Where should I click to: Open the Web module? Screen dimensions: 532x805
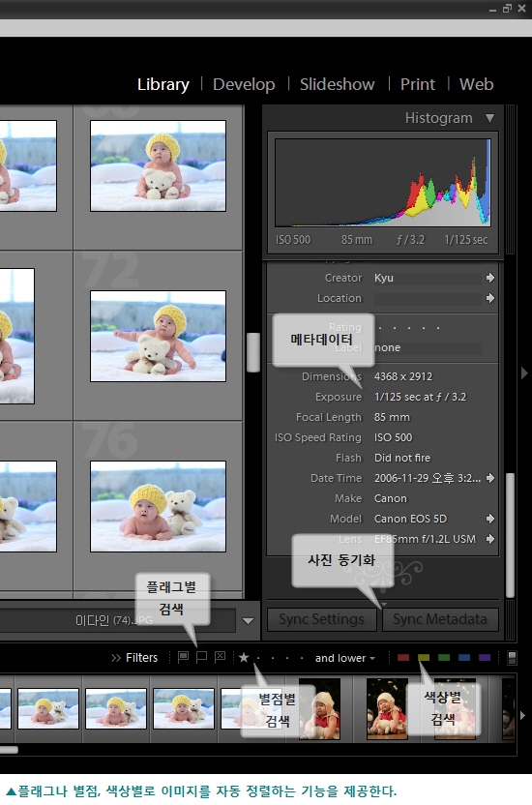(x=476, y=84)
